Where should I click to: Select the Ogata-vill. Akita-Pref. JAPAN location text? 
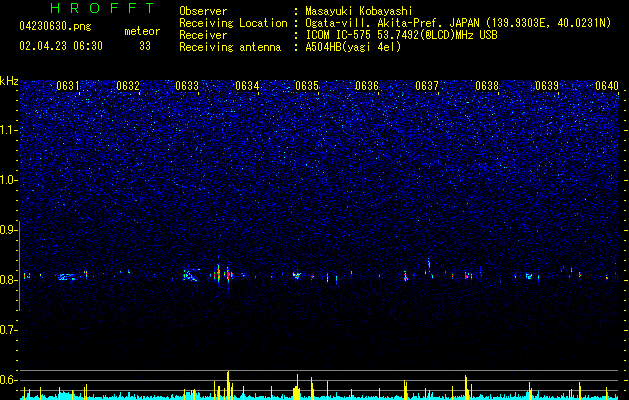[x=458, y=23]
